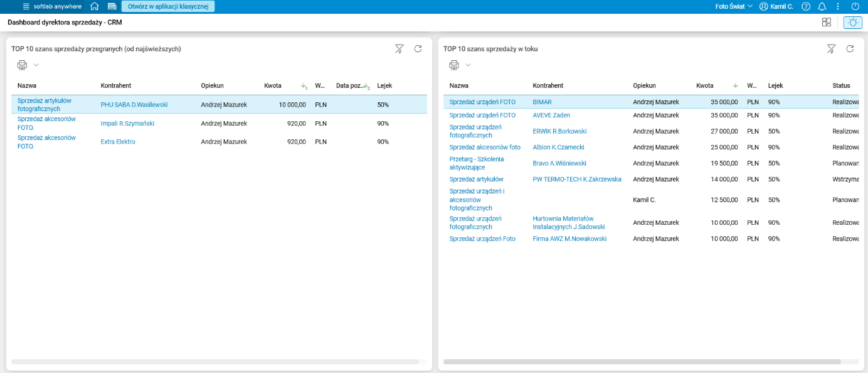The image size is (868, 373).
Task: Expand print options in opportunities in progress panel
Action: 468,65
